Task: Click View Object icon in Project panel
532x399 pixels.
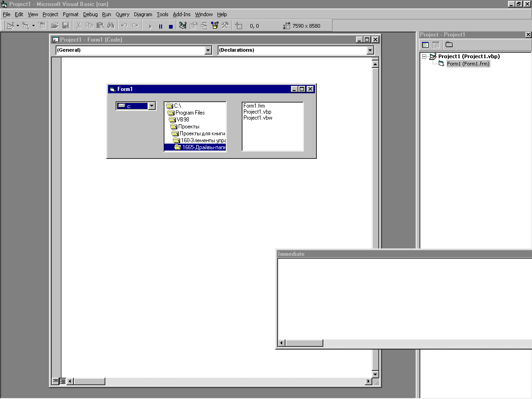Action: pos(436,45)
